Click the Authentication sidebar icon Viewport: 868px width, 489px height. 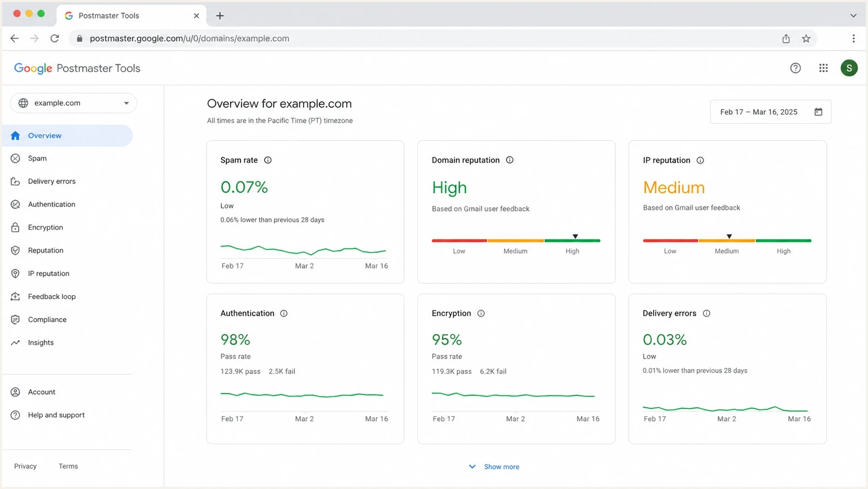coord(15,204)
